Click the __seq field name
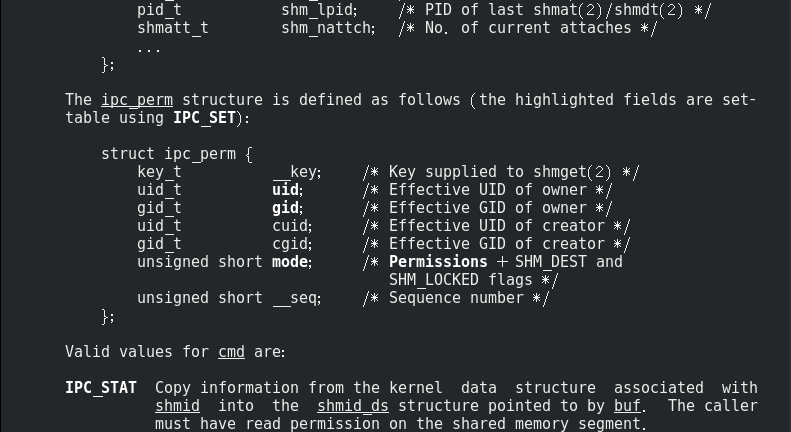791x432 pixels. pos(295,298)
